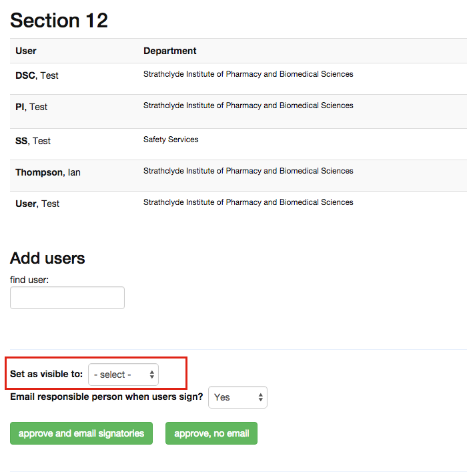Click the 'Department' column header
This screenshot has height=476, width=467.
pyautogui.click(x=170, y=51)
